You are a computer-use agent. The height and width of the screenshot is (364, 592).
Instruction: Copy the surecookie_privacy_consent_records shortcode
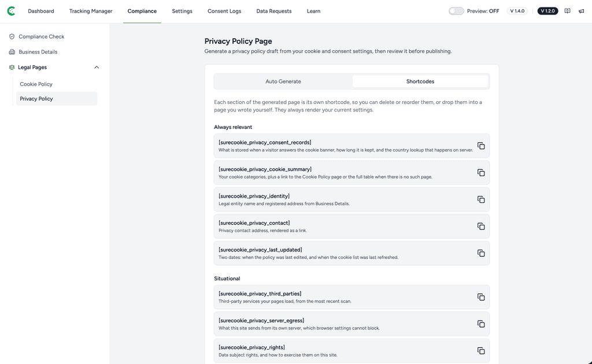[481, 146]
